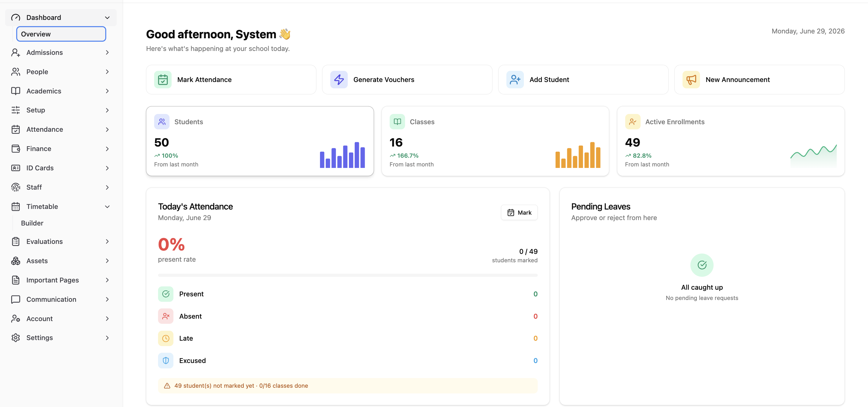Click the Add Student person-plus icon

515,80
